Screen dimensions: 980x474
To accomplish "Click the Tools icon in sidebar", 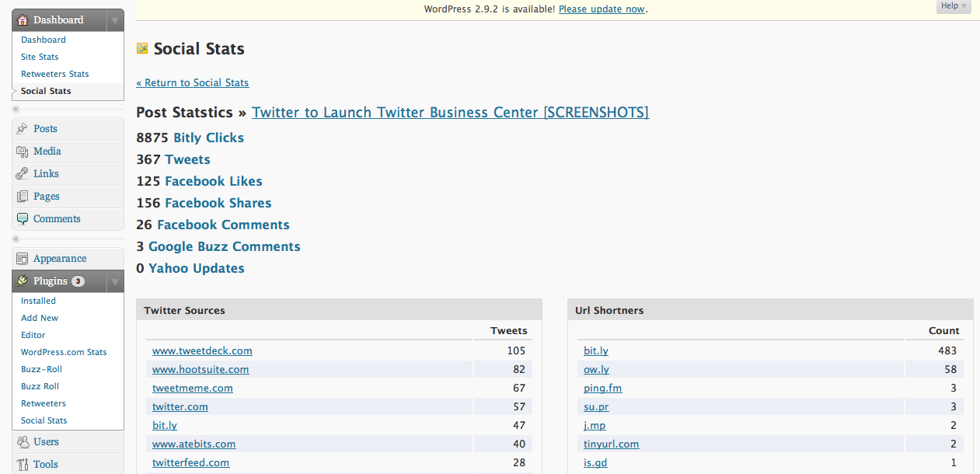I will click(23, 465).
